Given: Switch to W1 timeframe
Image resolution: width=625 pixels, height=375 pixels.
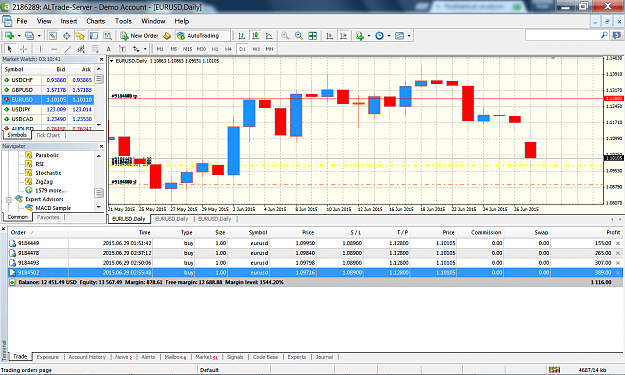Looking at the screenshot, I should click(x=256, y=49).
